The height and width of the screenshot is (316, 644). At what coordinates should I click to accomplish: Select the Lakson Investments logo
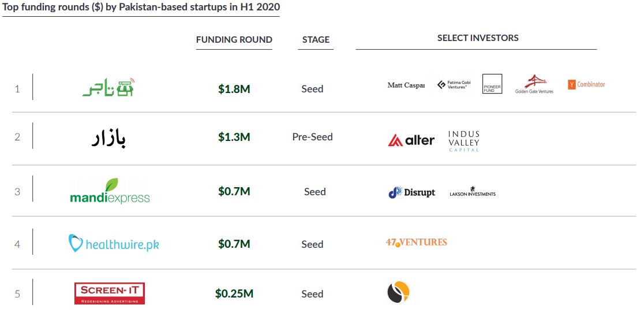473,192
